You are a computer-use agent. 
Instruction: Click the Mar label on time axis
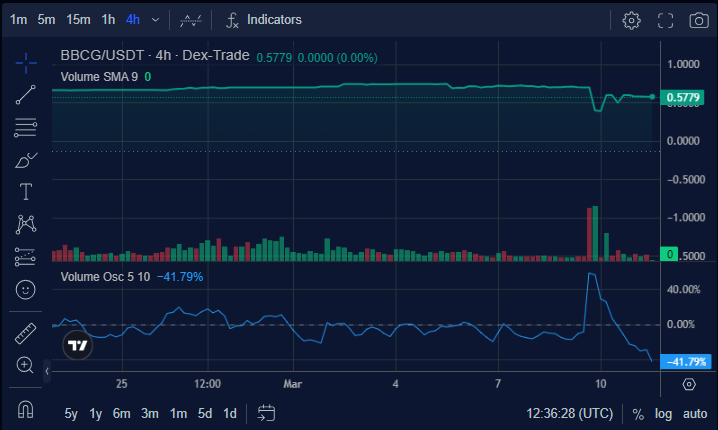(293, 384)
